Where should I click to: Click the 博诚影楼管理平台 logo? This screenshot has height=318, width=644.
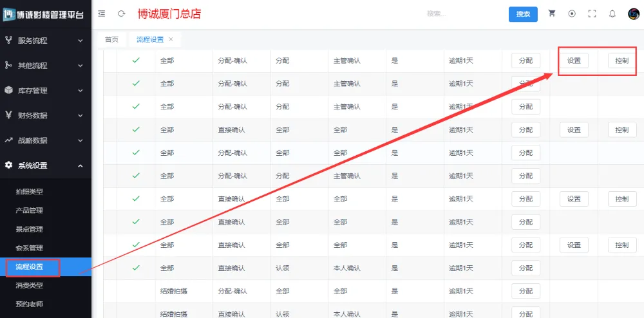tap(45, 14)
